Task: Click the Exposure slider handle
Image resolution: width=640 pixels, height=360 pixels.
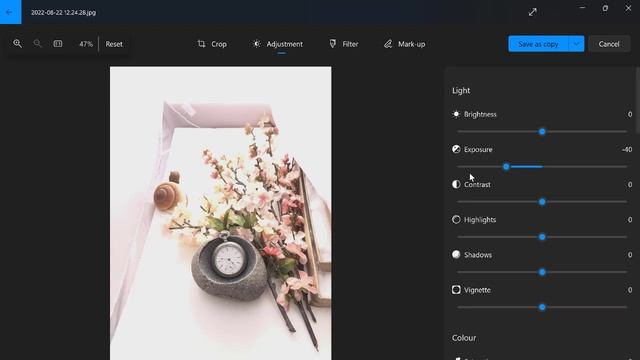Action: tap(506, 167)
